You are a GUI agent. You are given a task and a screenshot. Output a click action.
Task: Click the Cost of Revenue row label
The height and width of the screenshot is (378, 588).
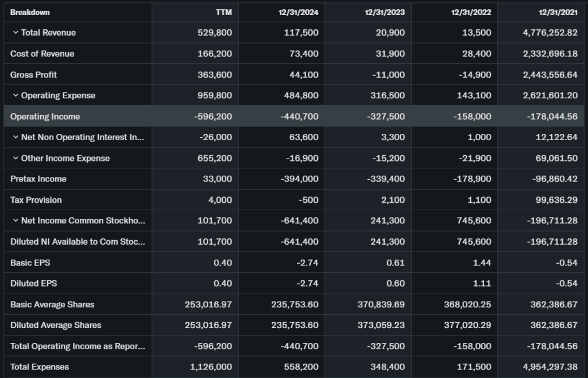[x=42, y=53]
